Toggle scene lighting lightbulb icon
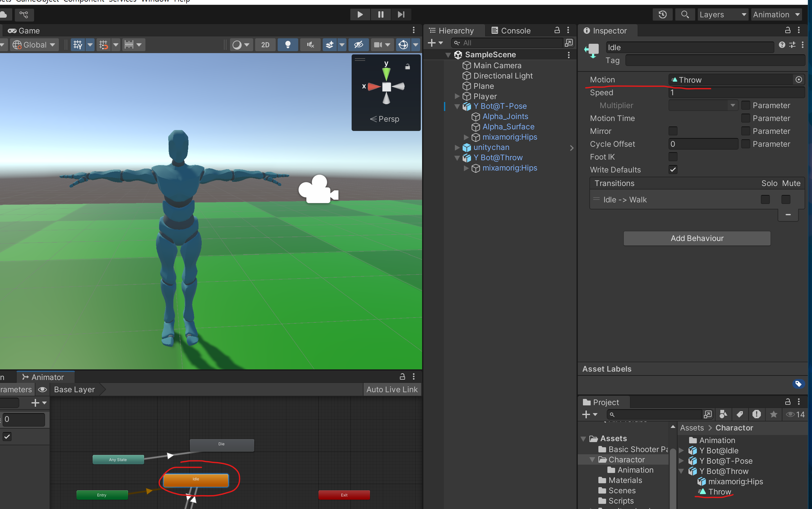 coord(288,44)
